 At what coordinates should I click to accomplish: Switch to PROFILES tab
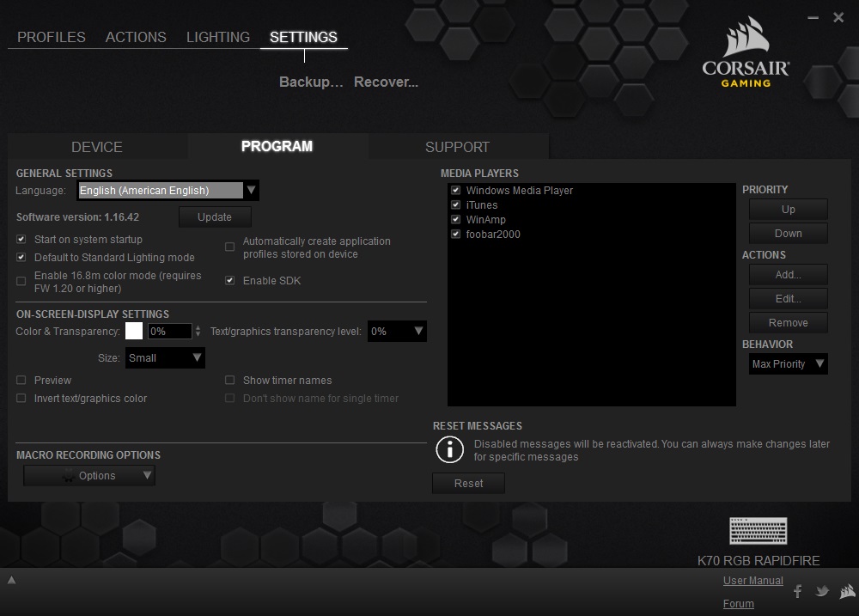click(52, 37)
